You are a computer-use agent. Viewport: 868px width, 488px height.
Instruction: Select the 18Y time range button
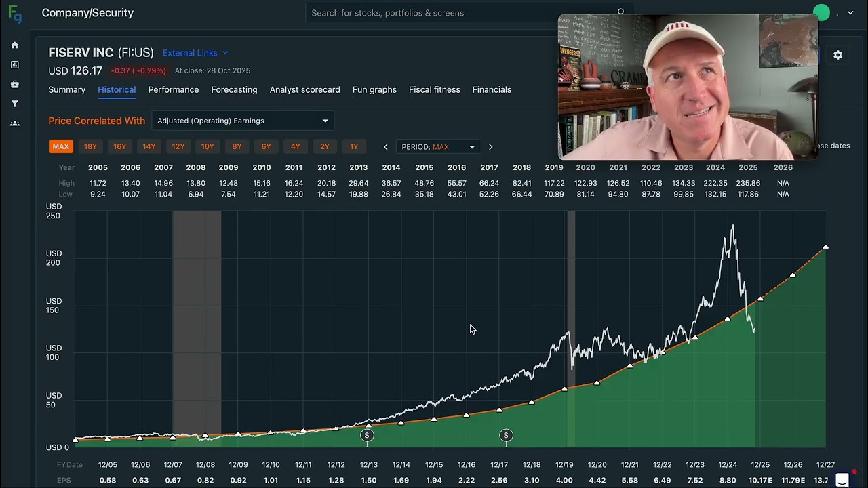tap(90, 146)
